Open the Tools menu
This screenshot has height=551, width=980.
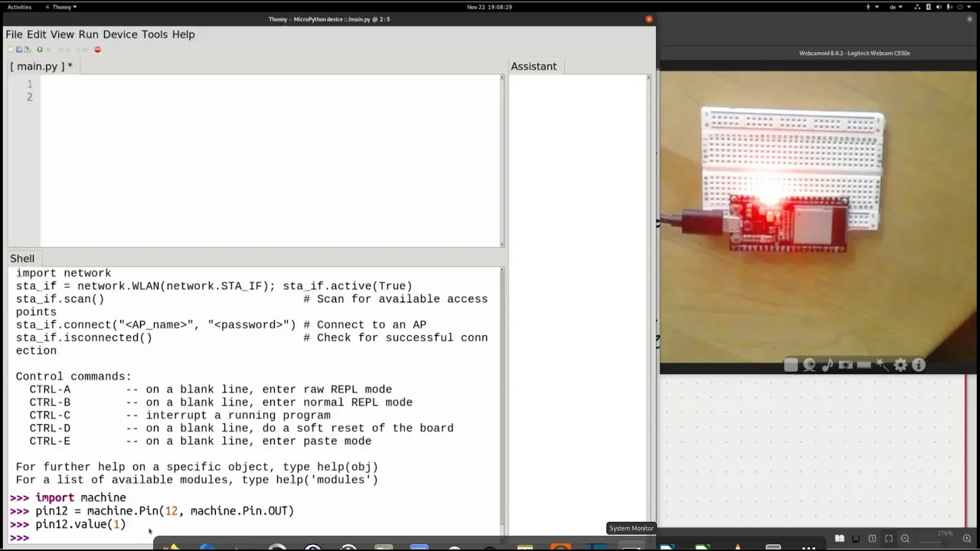tap(155, 34)
